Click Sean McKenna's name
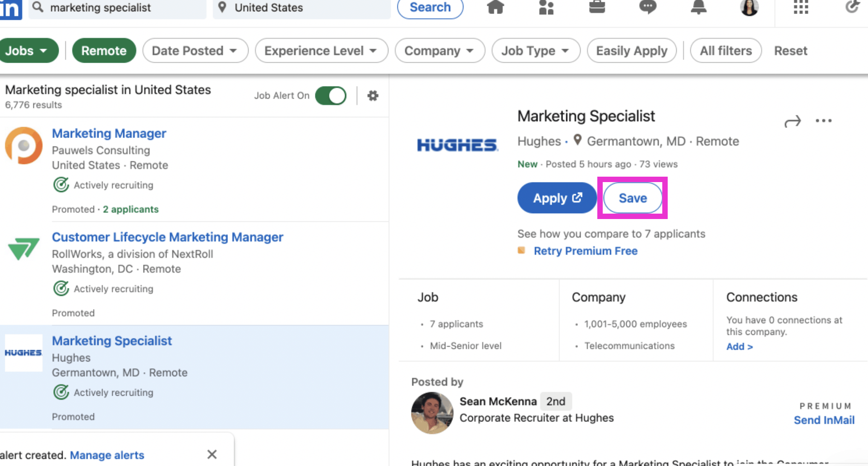 tap(498, 401)
